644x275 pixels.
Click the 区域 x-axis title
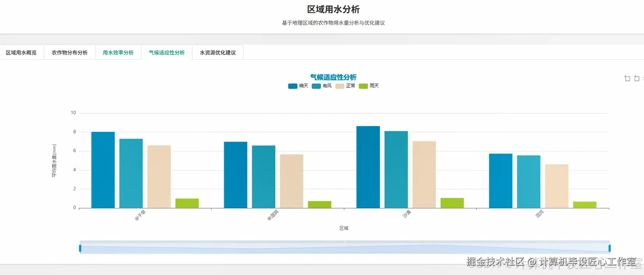pos(344,228)
